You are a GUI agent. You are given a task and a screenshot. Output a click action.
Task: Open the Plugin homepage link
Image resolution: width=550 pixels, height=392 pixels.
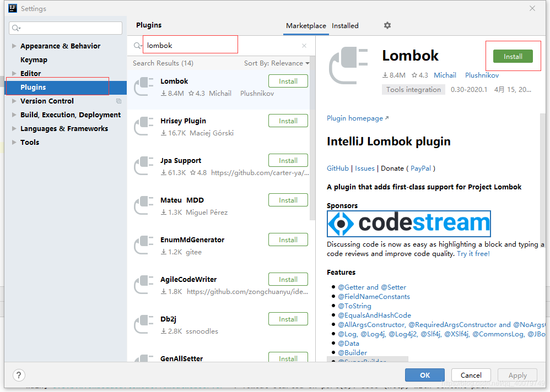coord(358,118)
